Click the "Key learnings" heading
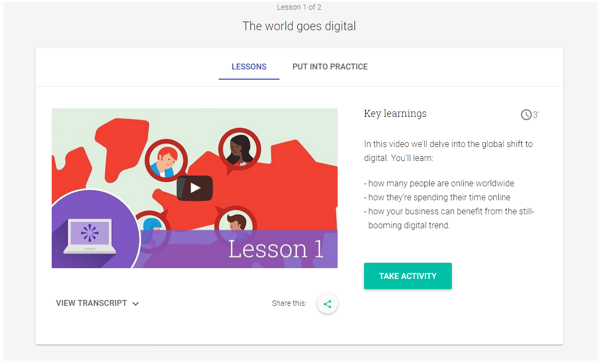Screen dimensions: 601x364 point(395,114)
